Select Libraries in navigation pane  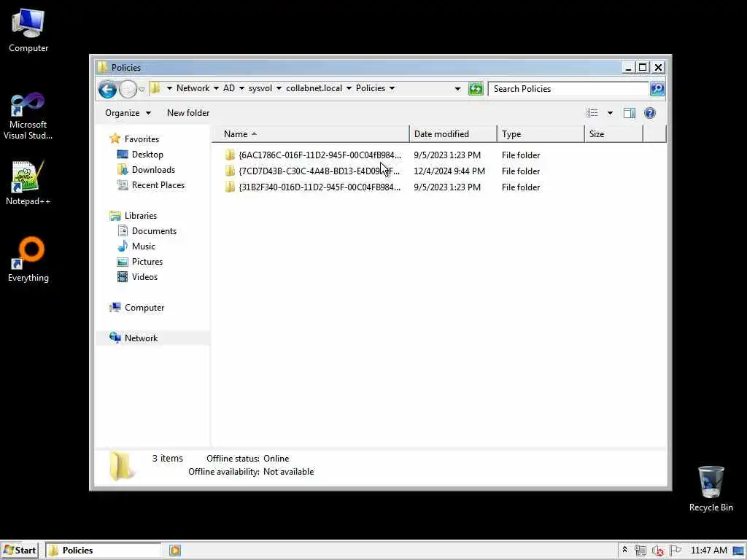(x=141, y=216)
